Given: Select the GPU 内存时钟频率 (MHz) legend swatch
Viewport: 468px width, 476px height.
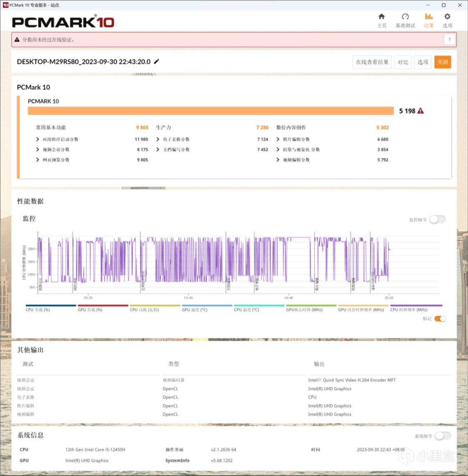Looking at the screenshot, I should [363, 305].
